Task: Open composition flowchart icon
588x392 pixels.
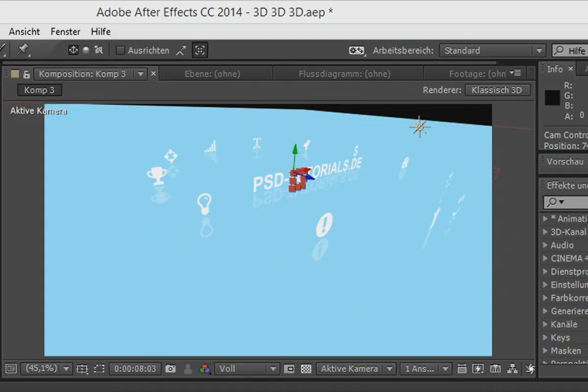Action: click(513, 368)
